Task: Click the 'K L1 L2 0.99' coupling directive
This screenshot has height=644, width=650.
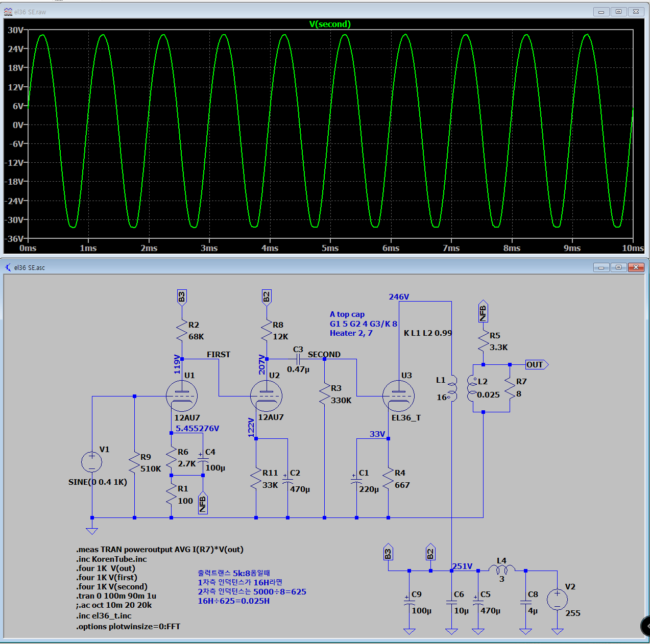Action: click(428, 333)
